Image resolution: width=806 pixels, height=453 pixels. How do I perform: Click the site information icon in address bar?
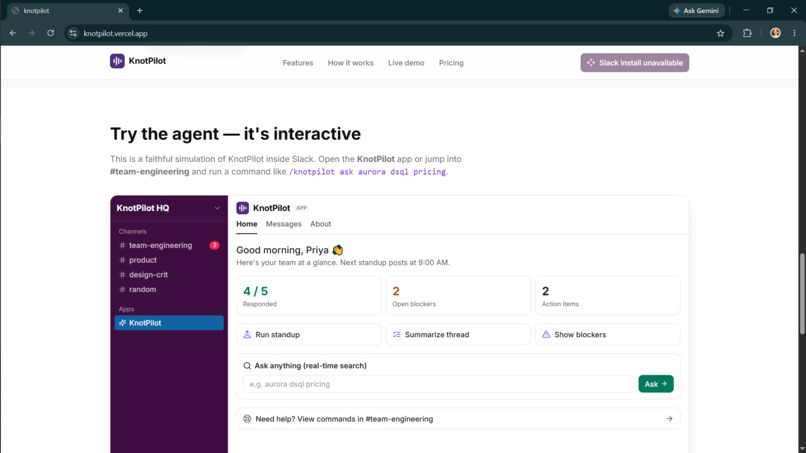pos(73,33)
